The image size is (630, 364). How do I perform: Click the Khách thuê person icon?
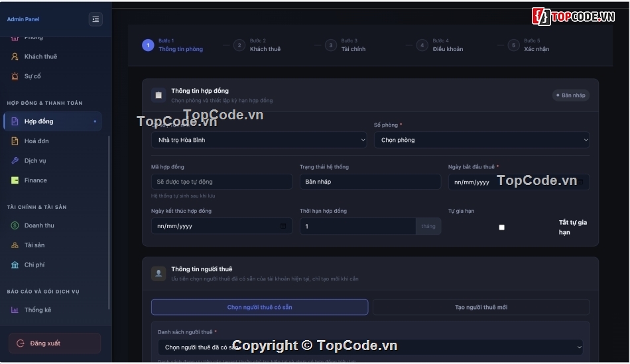point(15,56)
